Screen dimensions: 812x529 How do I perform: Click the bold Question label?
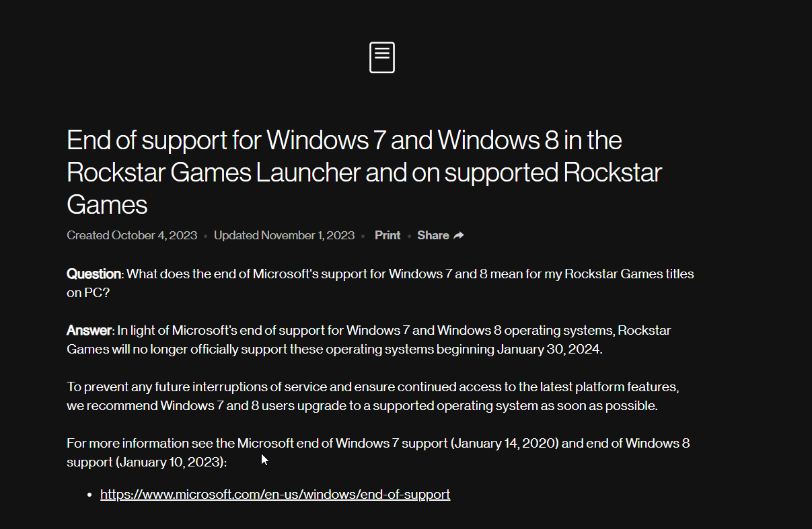point(94,274)
